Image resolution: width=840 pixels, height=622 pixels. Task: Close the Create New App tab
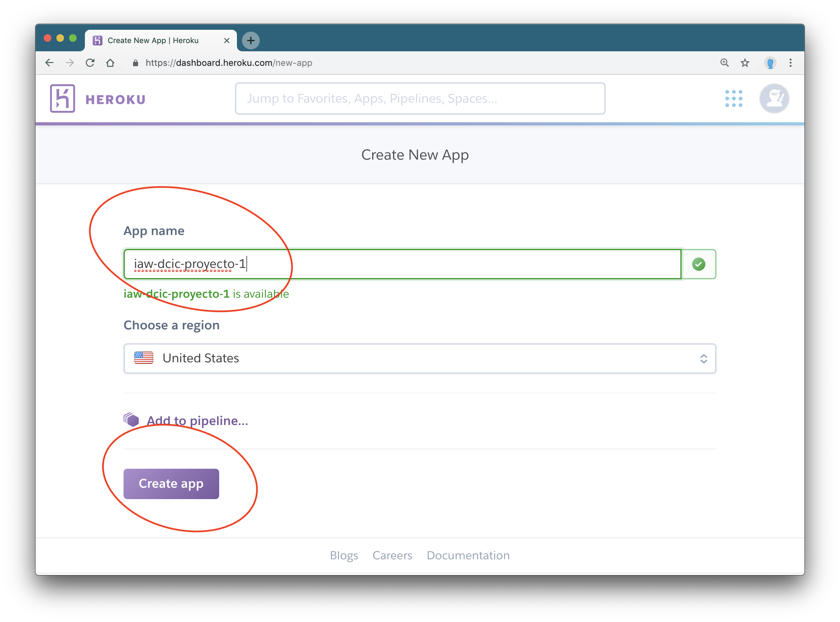click(x=227, y=40)
